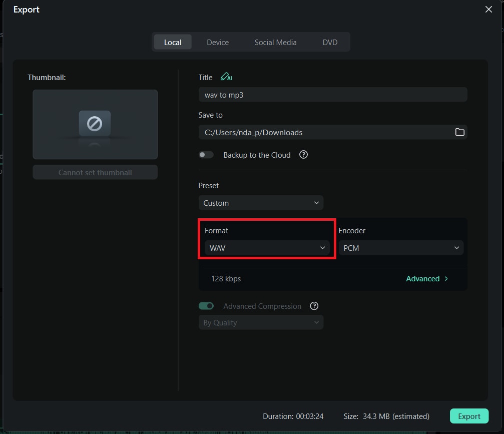
Task: Open the Save to folder browser icon
Action: coord(459,132)
